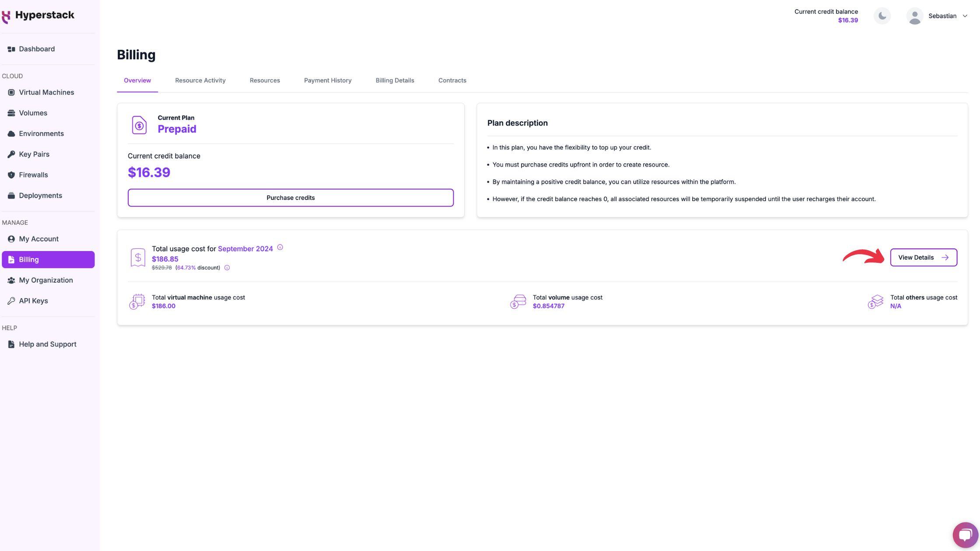This screenshot has height=551, width=980.
Task: Click the Environments cloud icon
Action: click(11, 134)
